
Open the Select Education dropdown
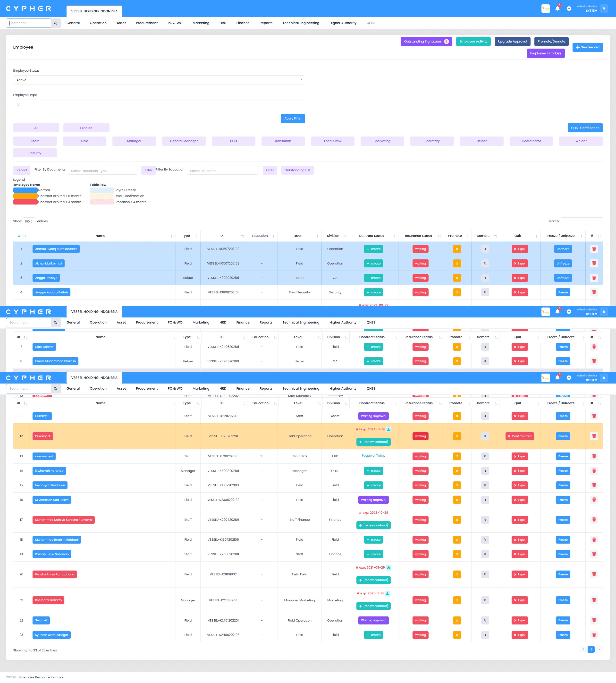(223, 171)
